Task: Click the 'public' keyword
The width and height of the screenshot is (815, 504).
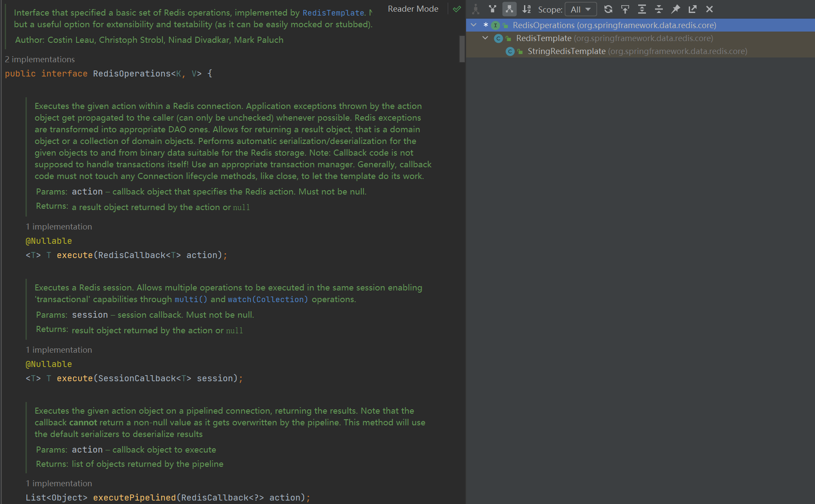Action: point(20,73)
